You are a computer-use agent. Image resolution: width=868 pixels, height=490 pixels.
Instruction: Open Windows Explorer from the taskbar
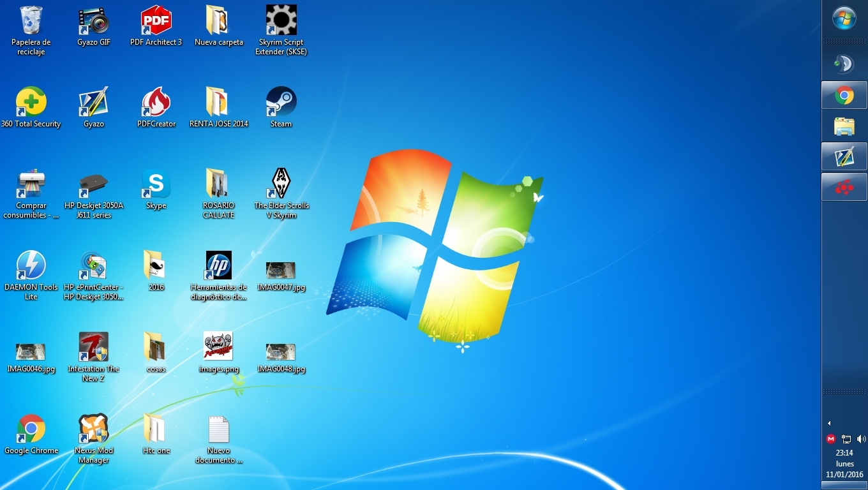(844, 126)
